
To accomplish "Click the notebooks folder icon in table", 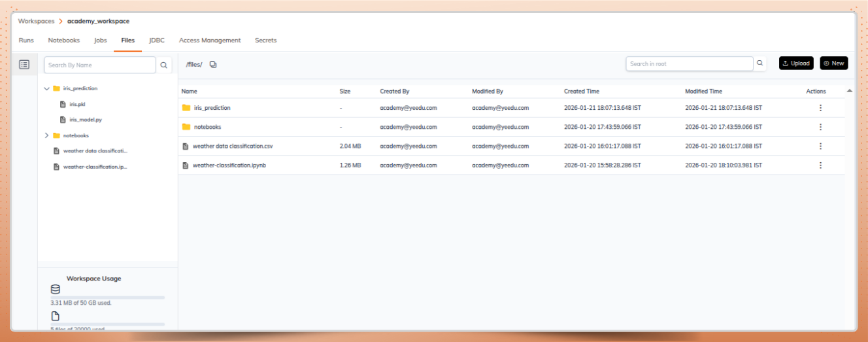I will (x=186, y=127).
